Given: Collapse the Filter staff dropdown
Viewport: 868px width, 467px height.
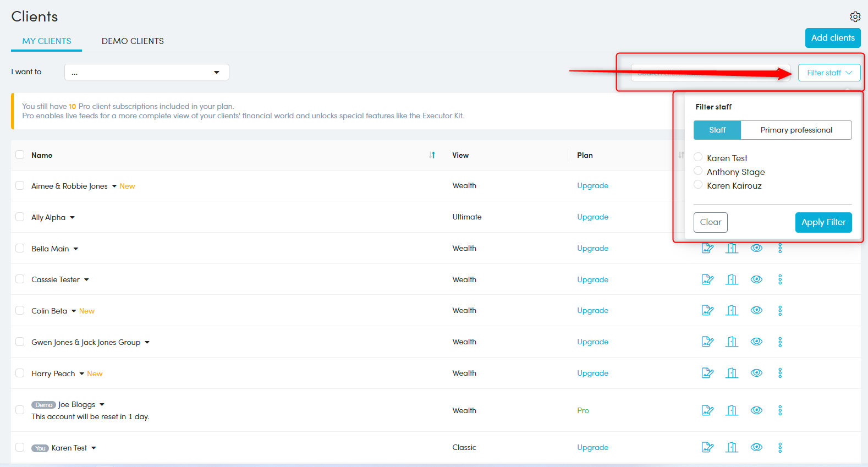Looking at the screenshot, I should 829,73.
